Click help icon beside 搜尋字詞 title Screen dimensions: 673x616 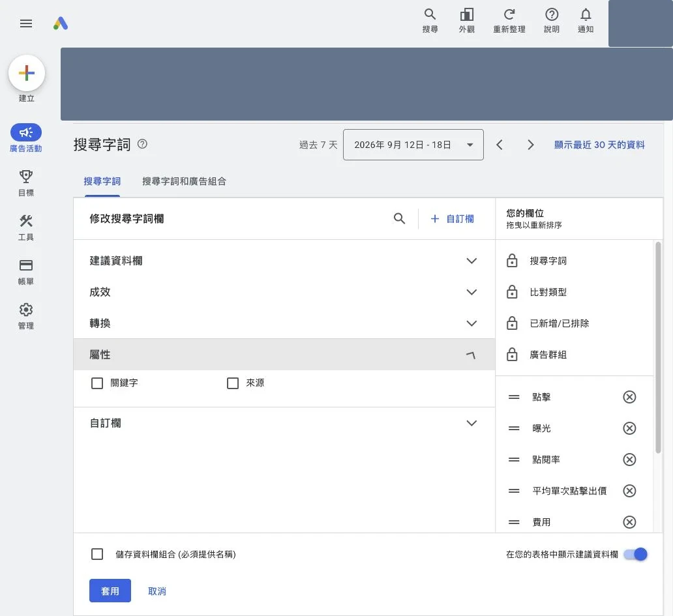[x=142, y=144]
